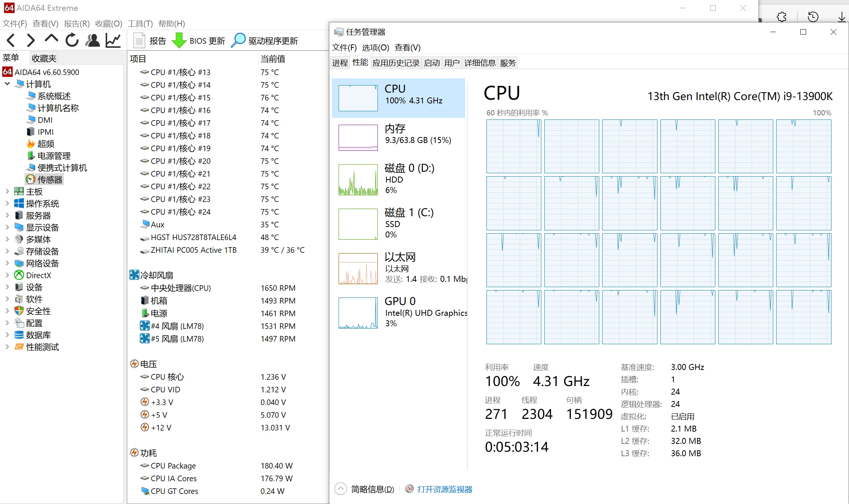
Task: Click the history clock icon at top right
Action: click(813, 17)
